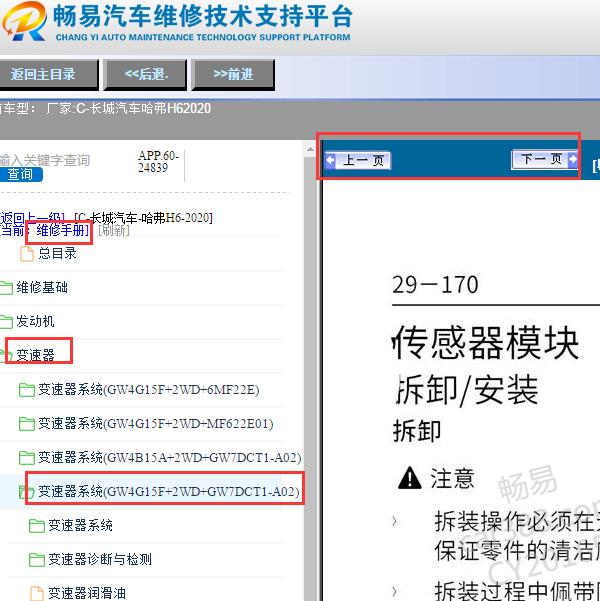Viewport: 600px width, 601px height.
Task: Click the 查询 search button
Action: point(20,174)
